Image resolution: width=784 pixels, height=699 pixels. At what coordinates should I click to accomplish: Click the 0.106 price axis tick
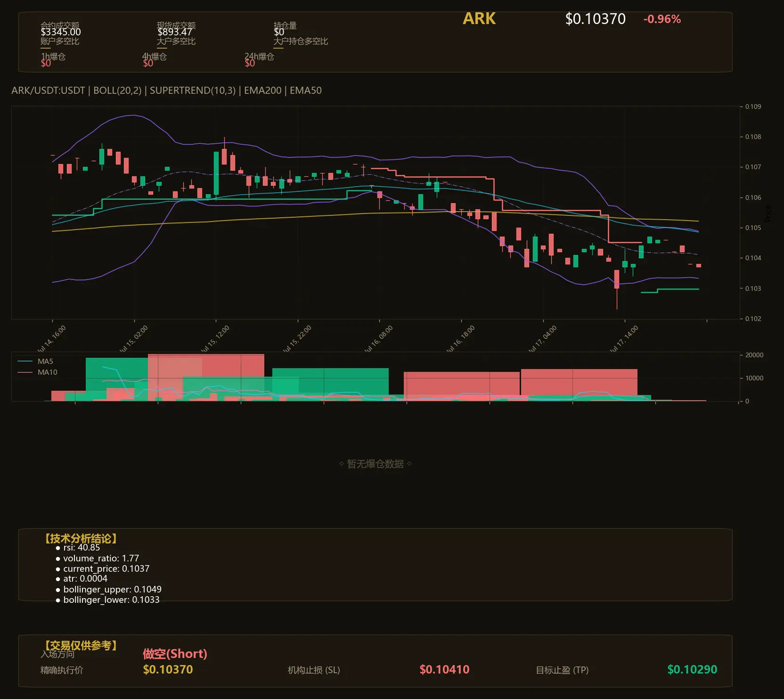753,197
